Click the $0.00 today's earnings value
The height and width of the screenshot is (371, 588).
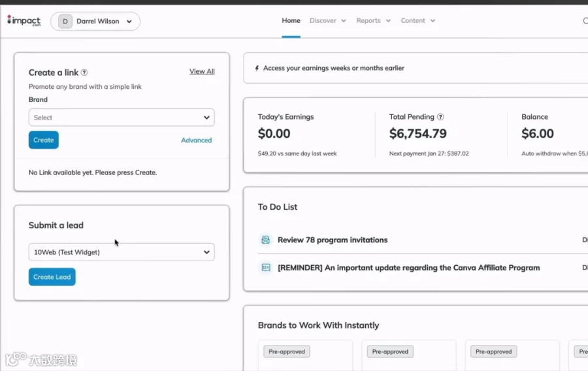(274, 133)
